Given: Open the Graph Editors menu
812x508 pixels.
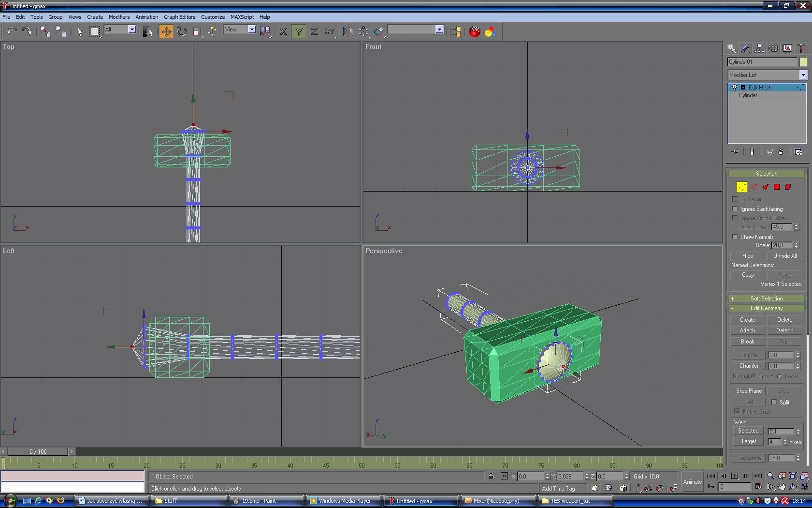Looking at the screenshot, I should pos(179,17).
